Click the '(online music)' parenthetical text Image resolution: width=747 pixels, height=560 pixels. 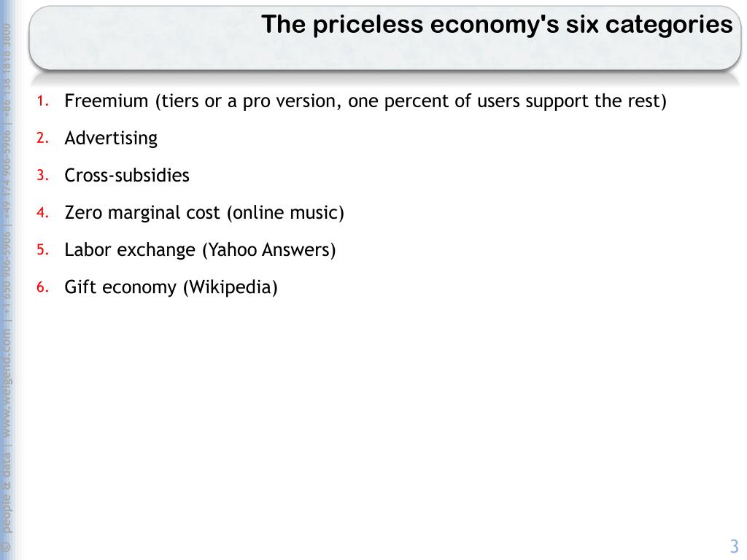(285, 213)
